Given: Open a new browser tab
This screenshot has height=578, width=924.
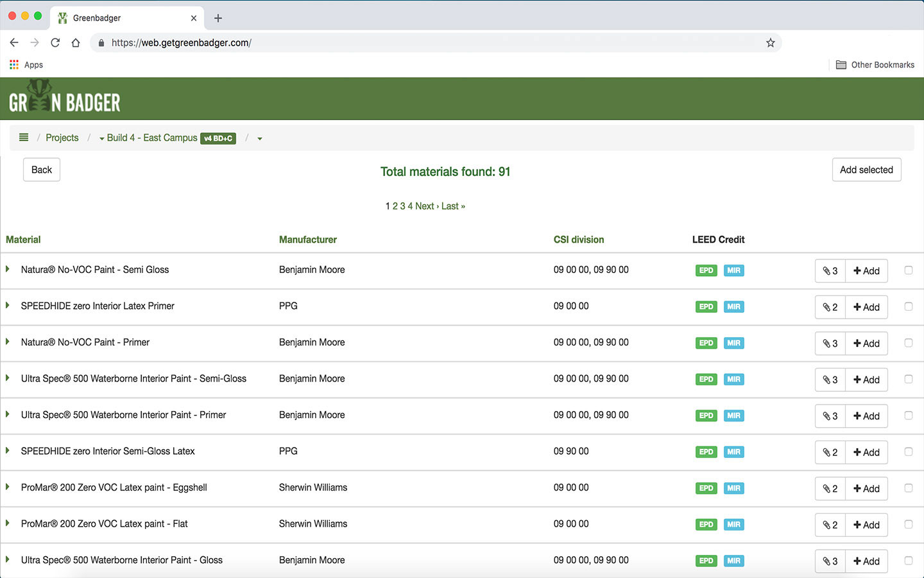Looking at the screenshot, I should pos(218,18).
